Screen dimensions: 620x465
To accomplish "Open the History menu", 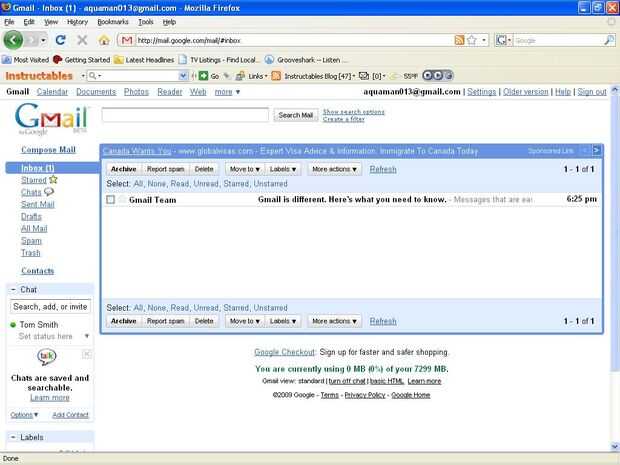I will (77, 22).
